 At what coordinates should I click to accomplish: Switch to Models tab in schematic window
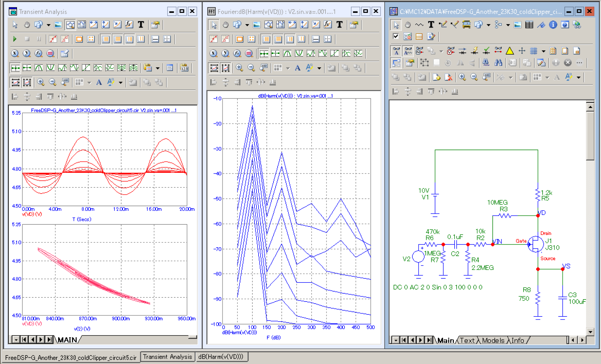[x=493, y=340]
